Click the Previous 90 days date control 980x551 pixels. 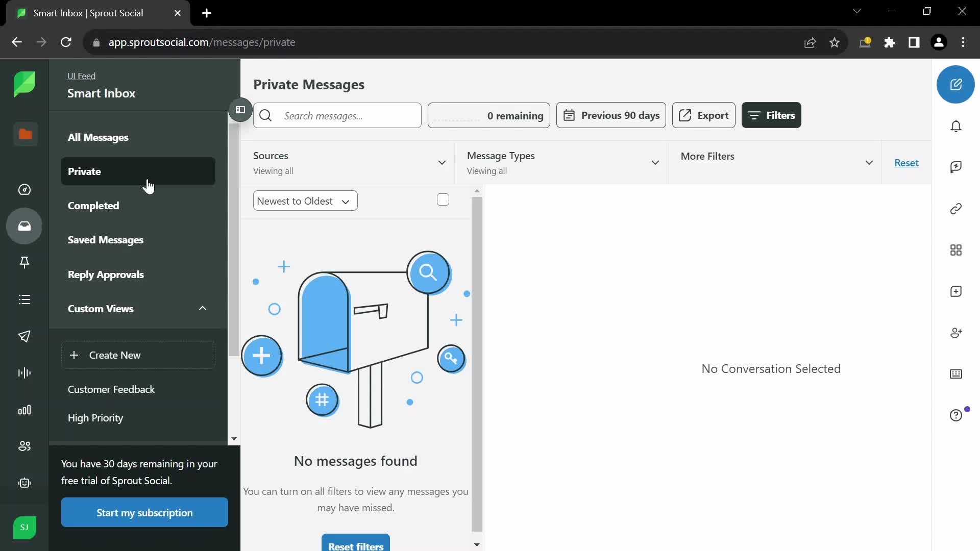[x=611, y=115]
